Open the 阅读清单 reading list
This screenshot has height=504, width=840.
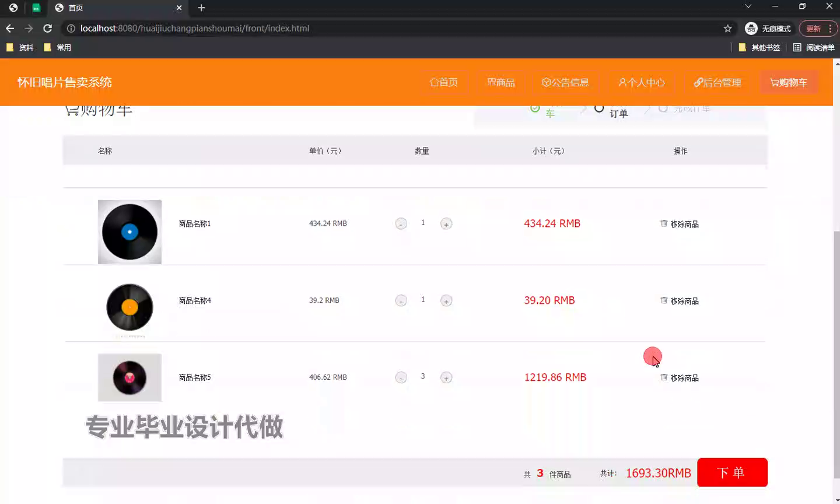click(814, 47)
